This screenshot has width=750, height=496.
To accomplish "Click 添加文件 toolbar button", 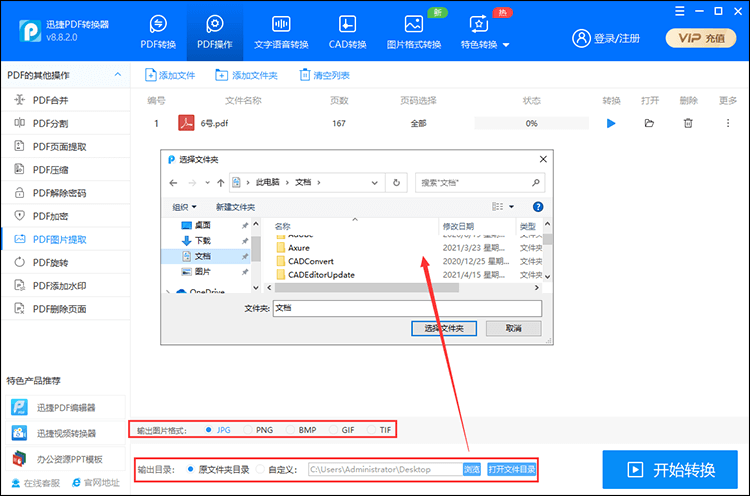I will click(x=170, y=75).
